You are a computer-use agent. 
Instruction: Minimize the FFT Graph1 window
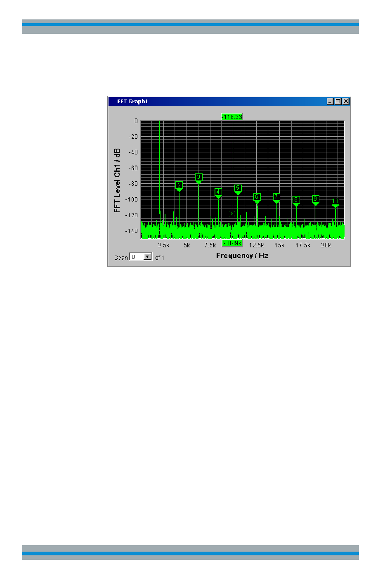(x=330, y=101)
